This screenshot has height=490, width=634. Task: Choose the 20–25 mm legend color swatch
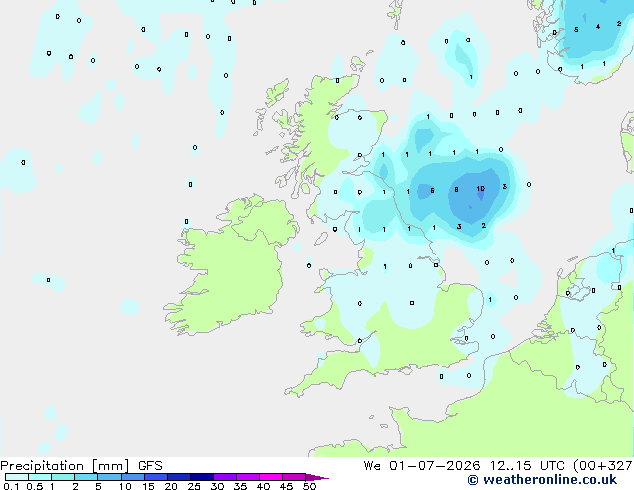[179, 477]
